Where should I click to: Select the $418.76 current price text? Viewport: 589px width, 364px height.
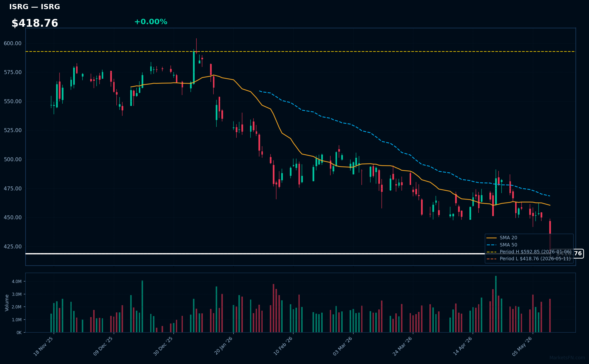pos(35,23)
